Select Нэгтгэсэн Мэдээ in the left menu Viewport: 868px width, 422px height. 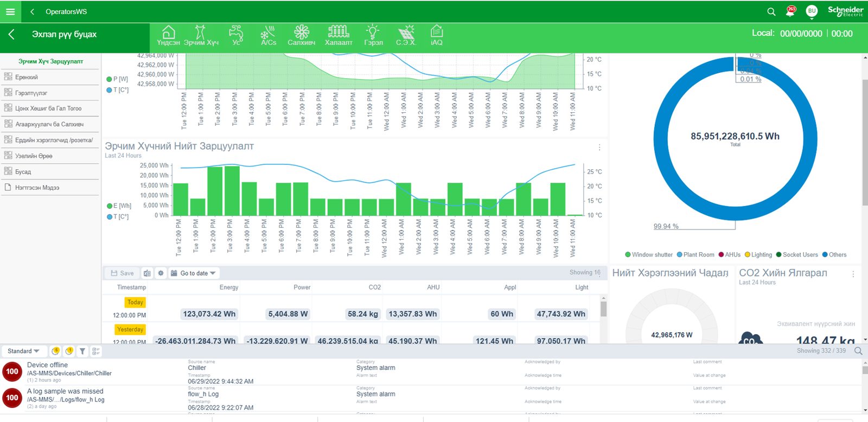(50, 188)
